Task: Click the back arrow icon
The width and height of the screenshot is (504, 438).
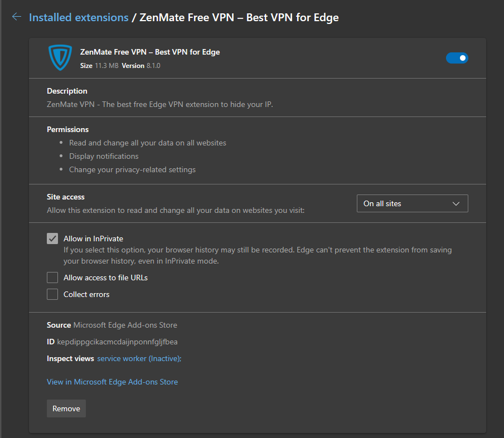Action: click(x=16, y=17)
